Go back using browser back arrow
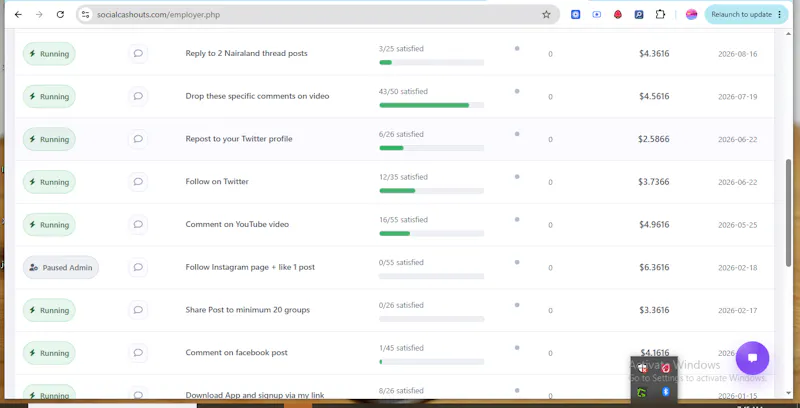The height and width of the screenshot is (408, 800). point(18,15)
